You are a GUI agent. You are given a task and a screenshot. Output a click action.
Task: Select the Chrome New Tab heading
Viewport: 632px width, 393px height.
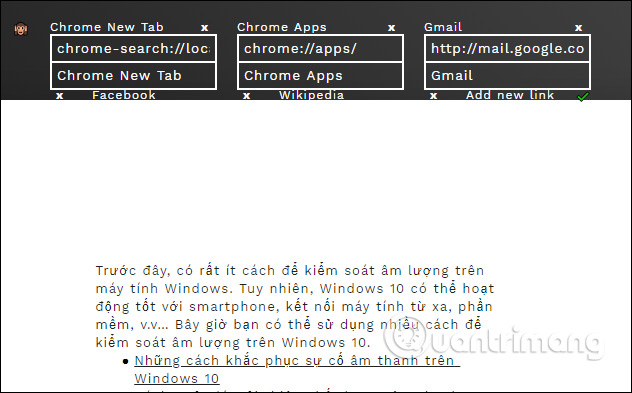pos(107,27)
